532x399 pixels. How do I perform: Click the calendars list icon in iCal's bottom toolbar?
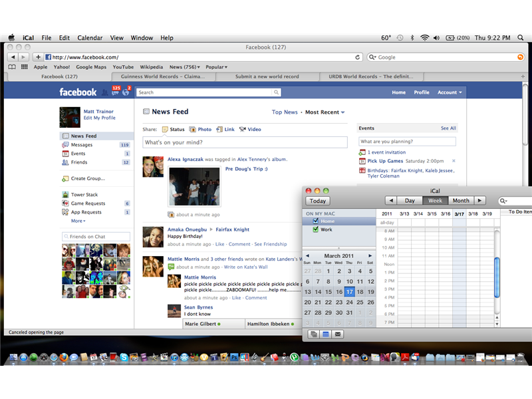click(313, 334)
